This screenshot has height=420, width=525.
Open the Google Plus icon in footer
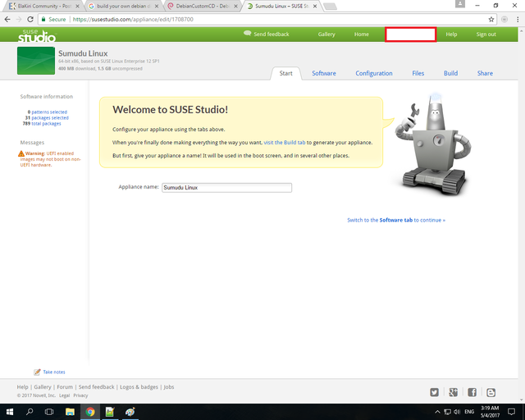click(x=453, y=392)
